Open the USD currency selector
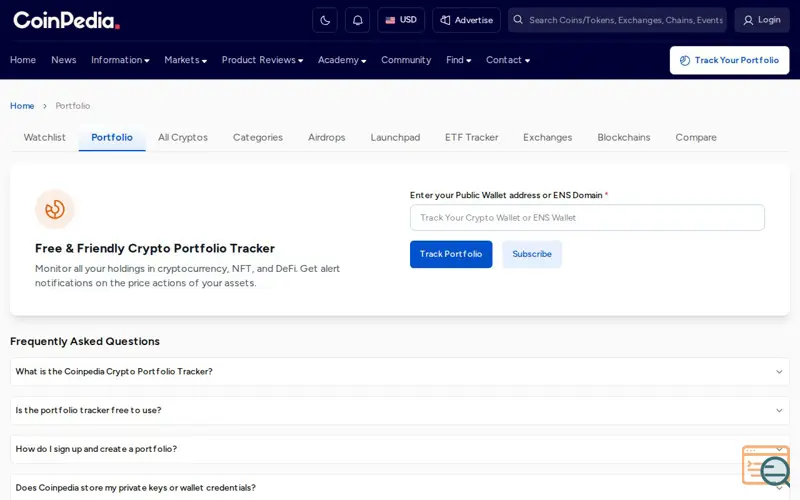This screenshot has height=500, width=800. [x=401, y=20]
